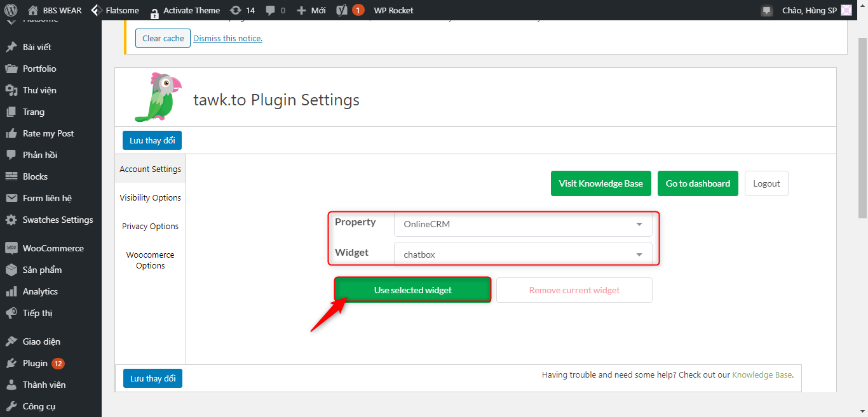The width and height of the screenshot is (868, 417).
Task: Dismiss this notice link
Action: [227, 38]
